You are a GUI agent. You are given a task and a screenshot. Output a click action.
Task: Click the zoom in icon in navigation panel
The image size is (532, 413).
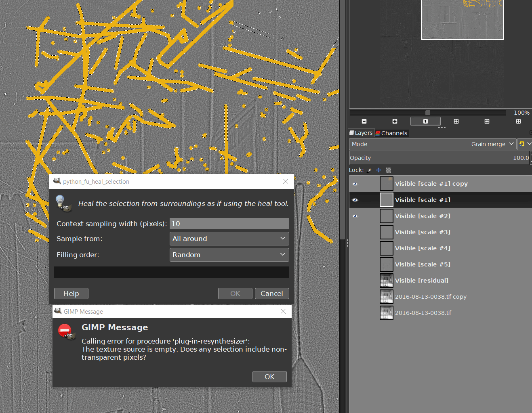point(395,122)
